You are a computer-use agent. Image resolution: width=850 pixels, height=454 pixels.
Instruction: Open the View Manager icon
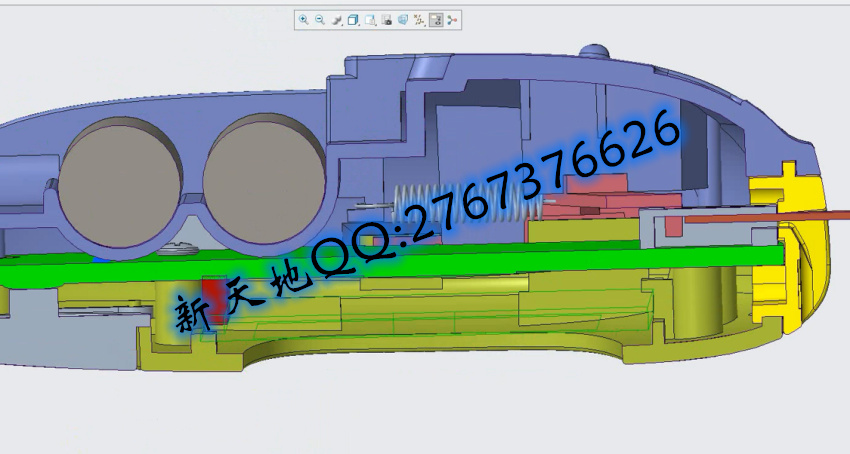[386, 19]
